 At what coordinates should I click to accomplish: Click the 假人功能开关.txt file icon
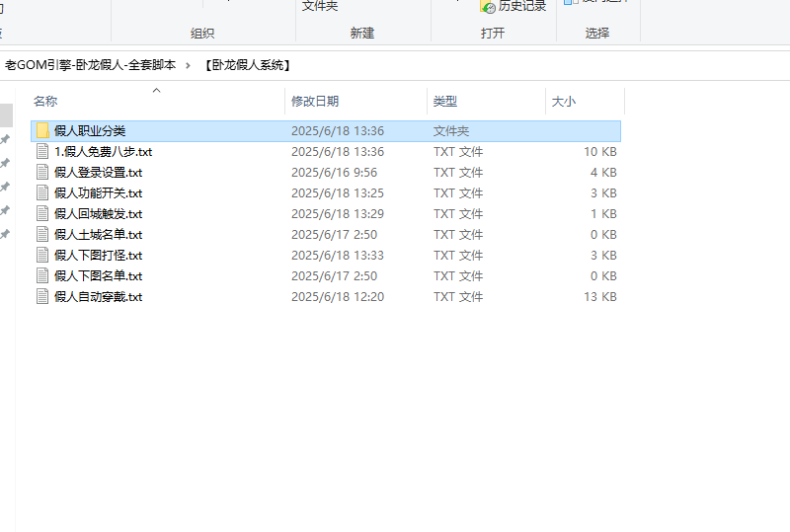tap(42, 193)
